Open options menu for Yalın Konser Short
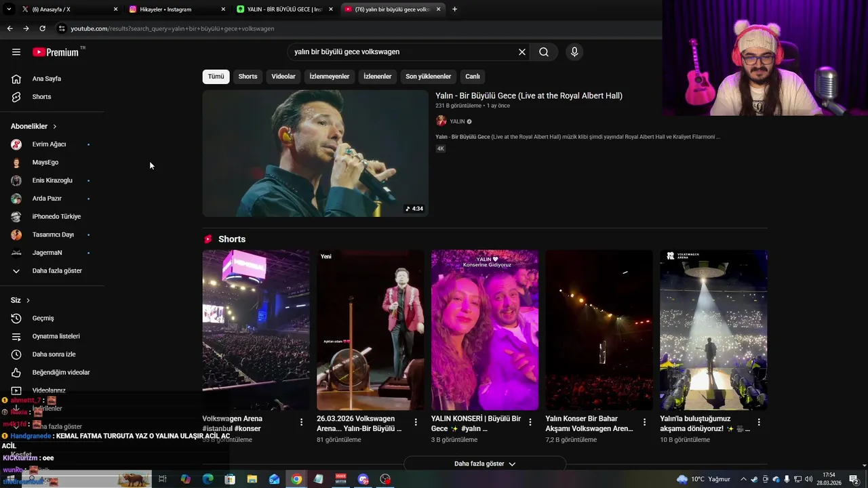This screenshot has width=868, height=488. 644,422
